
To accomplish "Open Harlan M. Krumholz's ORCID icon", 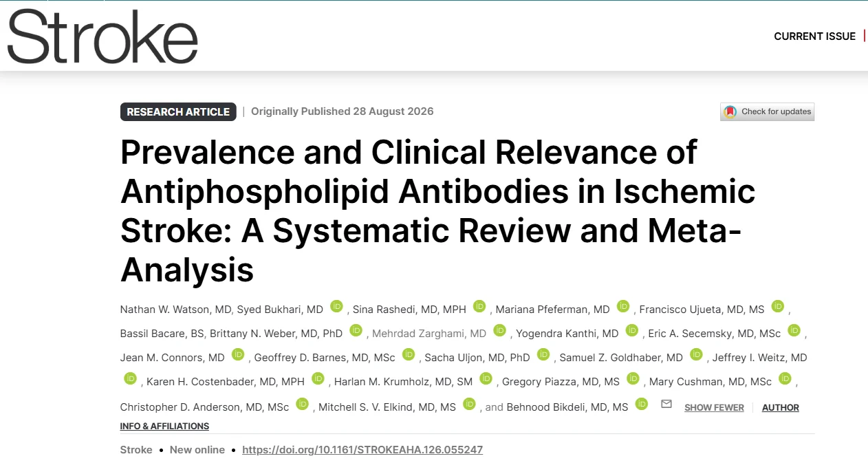I will coord(486,378).
